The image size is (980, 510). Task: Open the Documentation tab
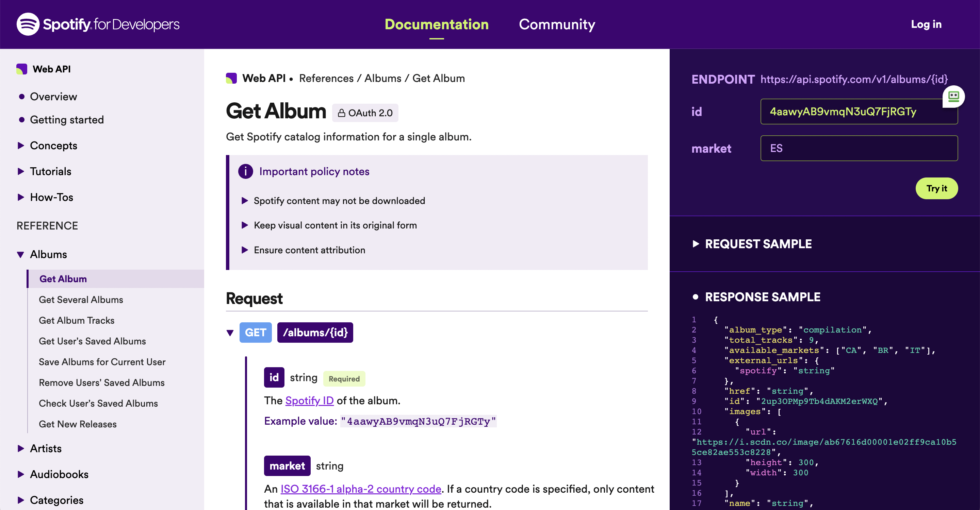(x=436, y=24)
